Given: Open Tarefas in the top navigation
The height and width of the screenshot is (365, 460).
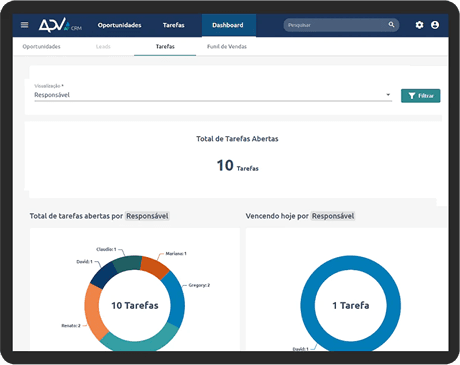Looking at the screenshot, I should point(173,25).
